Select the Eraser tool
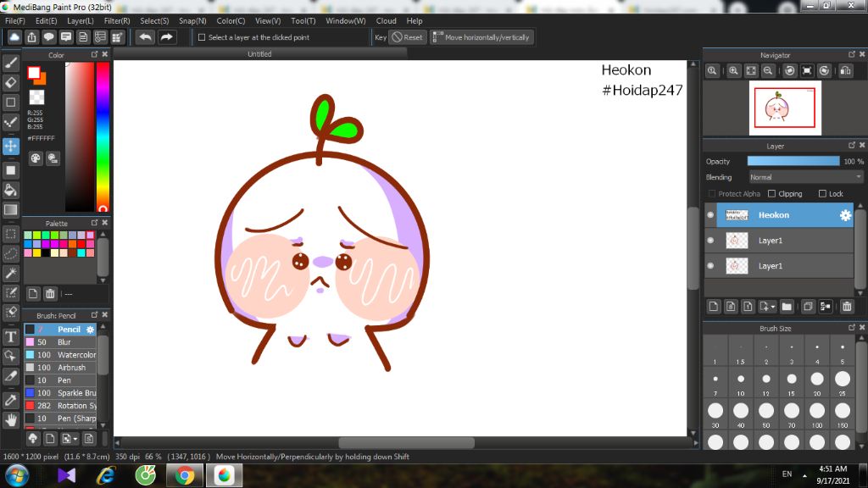Image resolution: width=868 pixels, height=488 pixels. click(10, 82)
